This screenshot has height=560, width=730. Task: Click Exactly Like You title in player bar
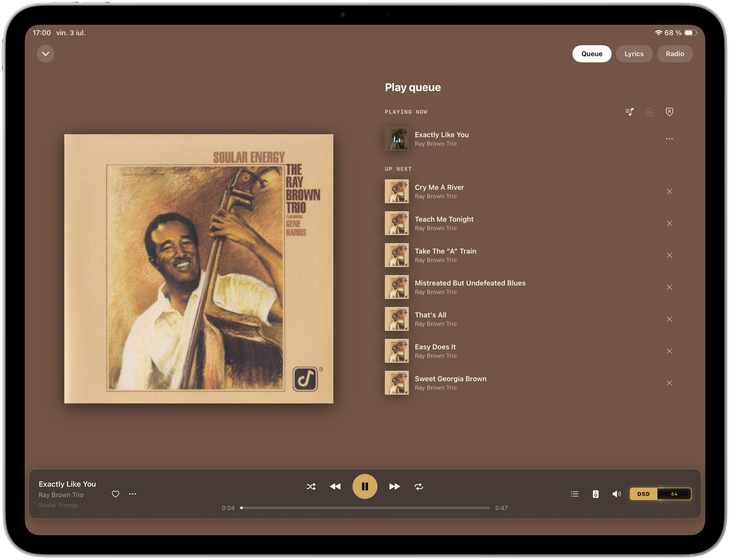[67, 484]
